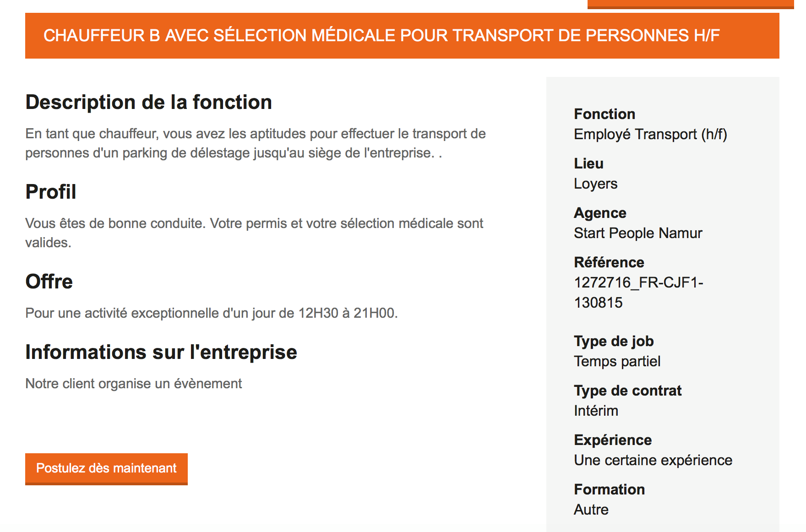Select the Description de la fonction heading

coord(149,102)
